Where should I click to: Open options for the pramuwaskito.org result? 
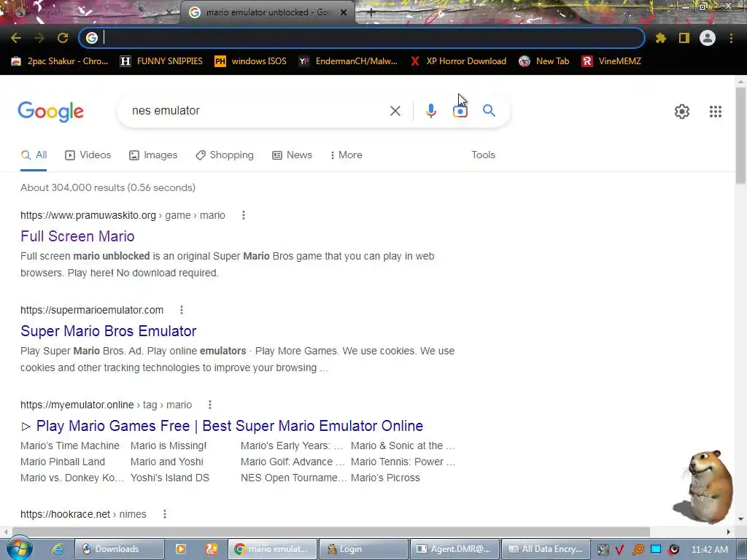tap(244, 215)
